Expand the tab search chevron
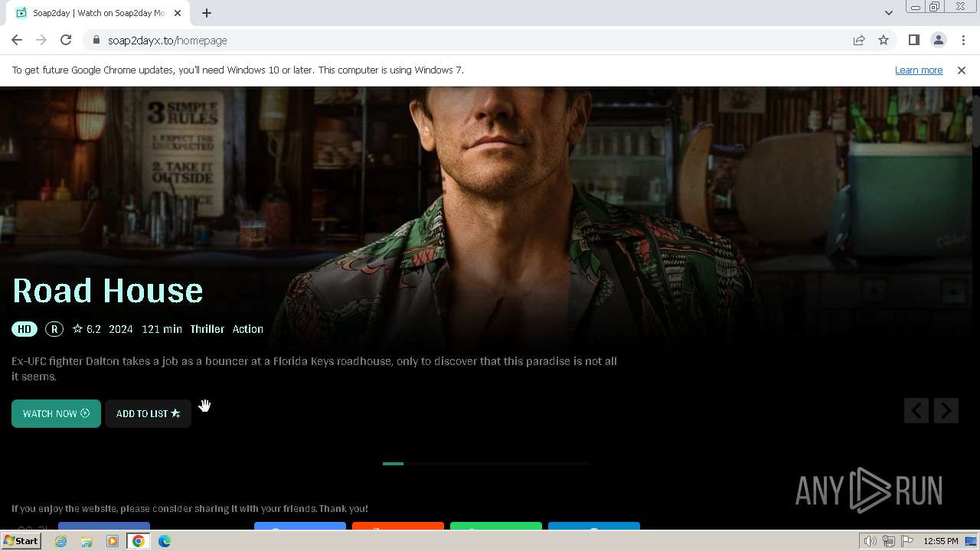Viewport: 980px width, 551px height. pos(888,12)
